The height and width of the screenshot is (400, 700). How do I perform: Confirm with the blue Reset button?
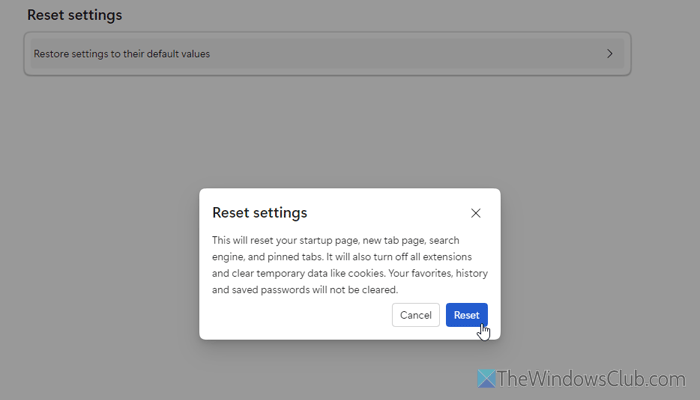[x=467, y=315]
